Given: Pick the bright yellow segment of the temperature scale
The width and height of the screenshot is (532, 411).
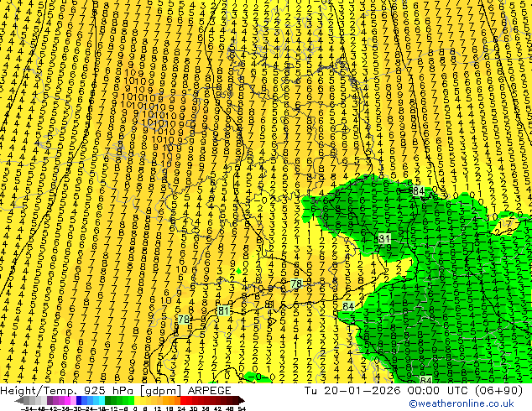Looking at the screenshot, I should (x=137, y=401).
